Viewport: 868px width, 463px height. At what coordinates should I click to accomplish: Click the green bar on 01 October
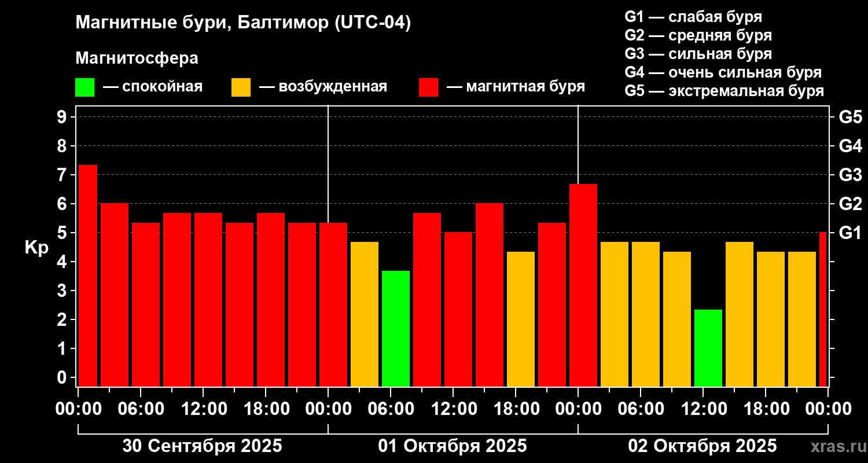tap(396, 329)
